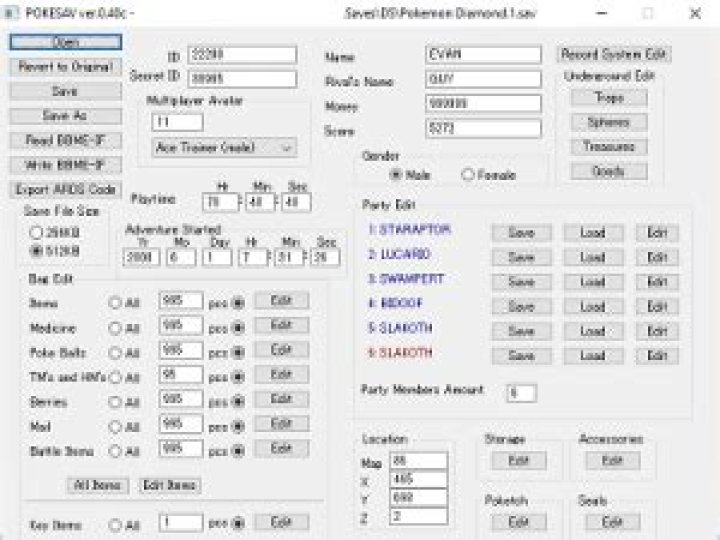Open Underground Traps editor
This screenshot has width=720, height=540.
[609, 98]
